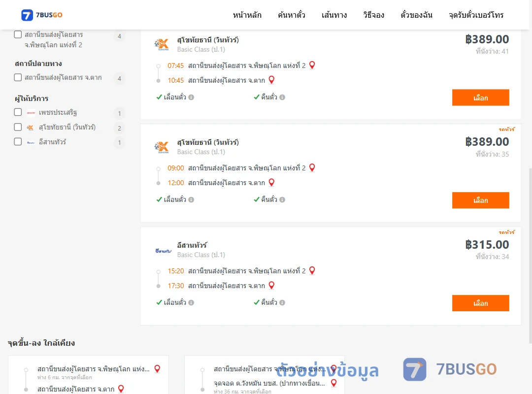532x394 pixels.
Task: Open map pin for 12:00 arrival station
Action: (271, 183)
